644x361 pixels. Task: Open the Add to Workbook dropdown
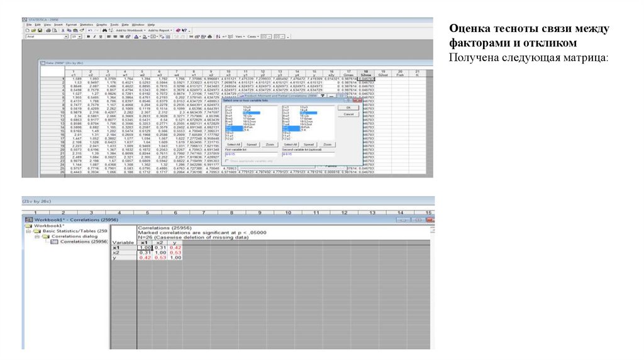pos(131,30)
